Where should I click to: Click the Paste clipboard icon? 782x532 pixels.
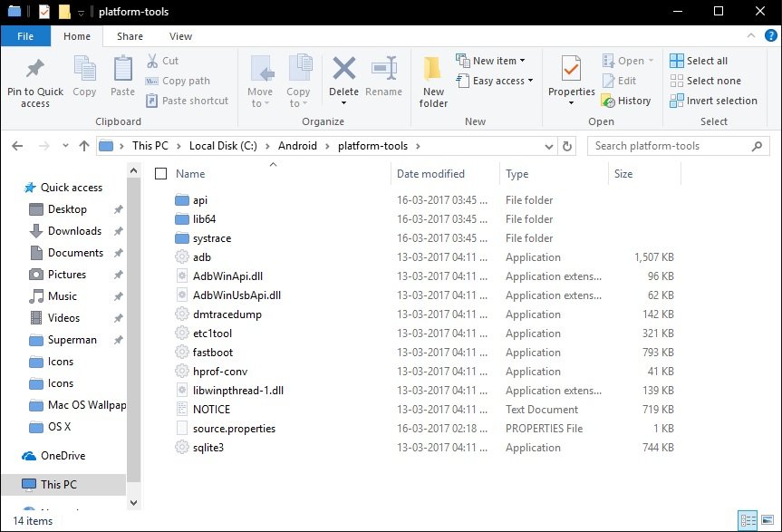click(x=122, y=68)
